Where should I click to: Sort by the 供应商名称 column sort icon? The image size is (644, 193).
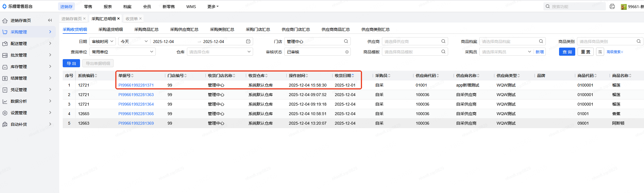click(478, 76)
